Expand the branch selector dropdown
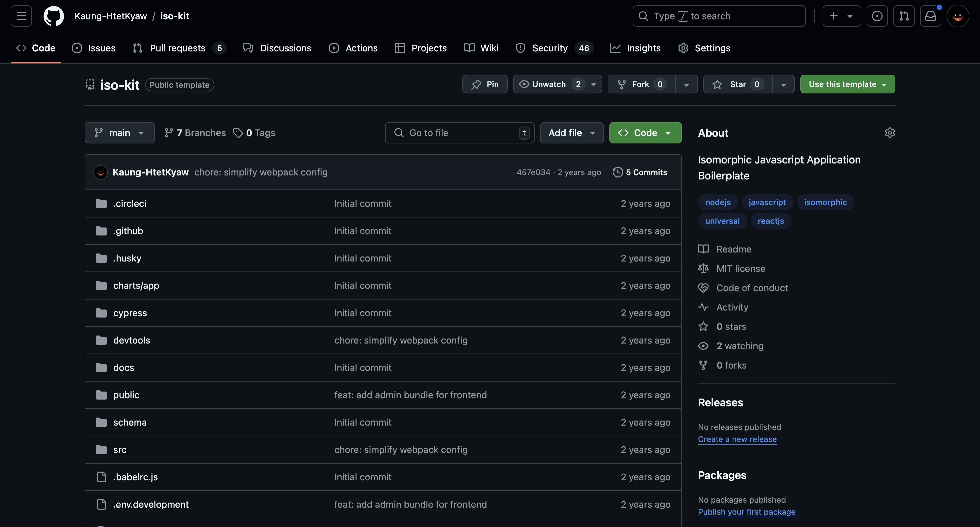The image size is (980, 527). pos(119,132)
